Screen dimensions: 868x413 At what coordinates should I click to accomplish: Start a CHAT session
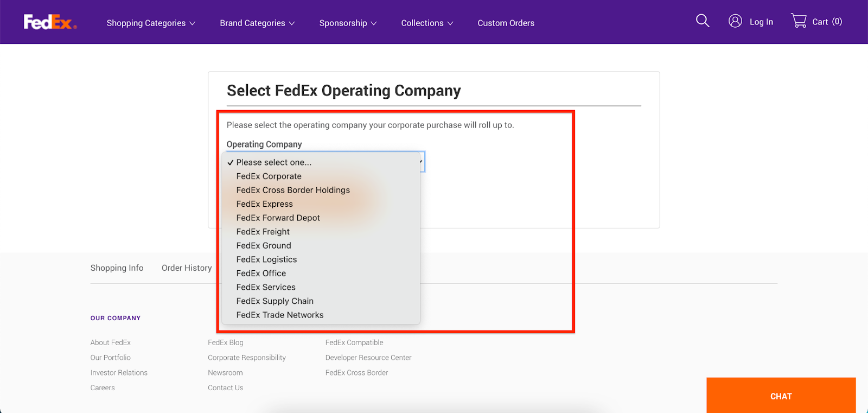pyautogui.click(x=781, y=396)
